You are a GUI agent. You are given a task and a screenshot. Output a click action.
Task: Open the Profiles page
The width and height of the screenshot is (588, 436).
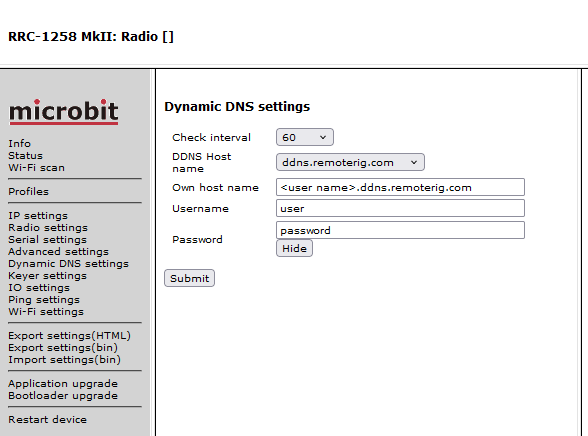point(28,192)
